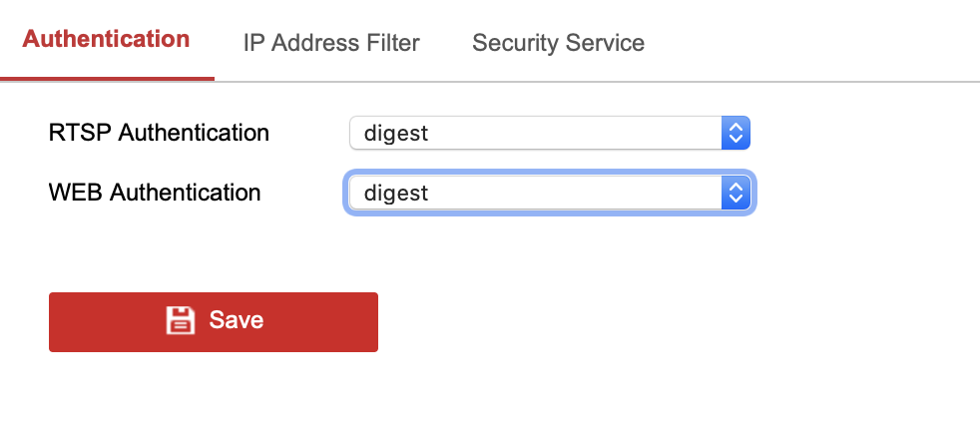Click the red underline below Authentication tab

pyautogui.click(x=107, y=78)
